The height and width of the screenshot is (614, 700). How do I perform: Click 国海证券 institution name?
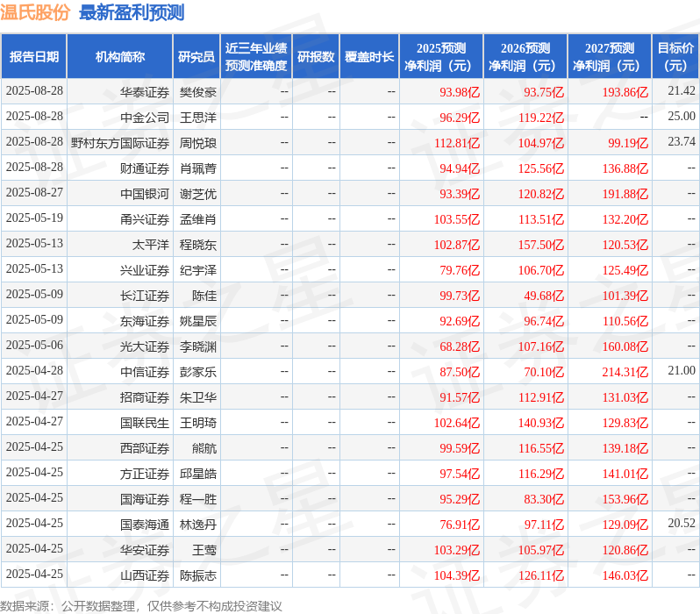(x=144, y=500)
